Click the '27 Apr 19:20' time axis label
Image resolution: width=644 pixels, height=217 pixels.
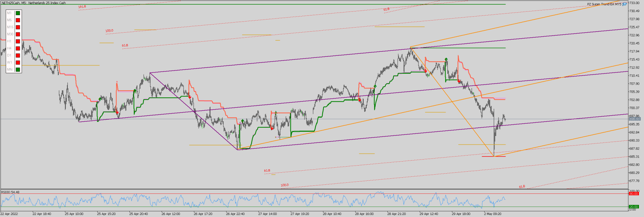(x=300, y=214)
